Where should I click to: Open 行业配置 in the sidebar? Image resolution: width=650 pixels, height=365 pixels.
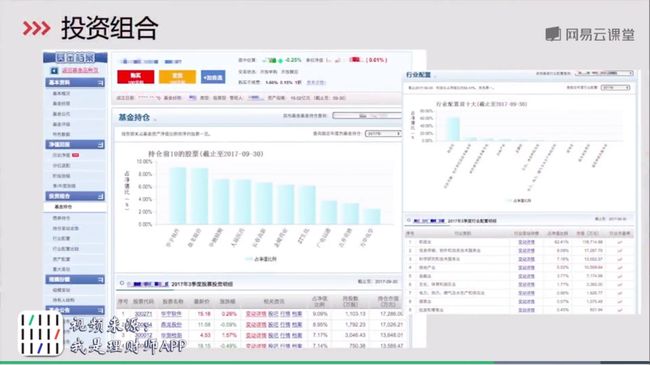(61, 238)
